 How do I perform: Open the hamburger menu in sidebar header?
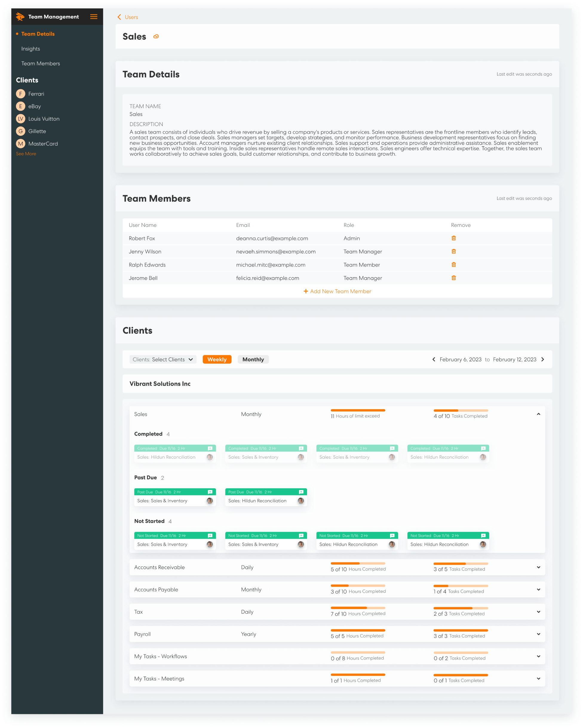coord(94,16)
